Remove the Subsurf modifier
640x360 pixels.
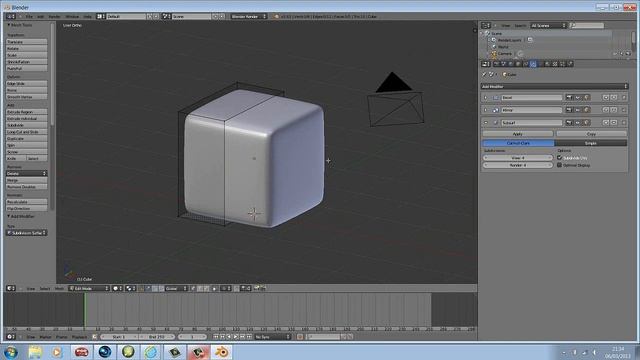[624, 122]
